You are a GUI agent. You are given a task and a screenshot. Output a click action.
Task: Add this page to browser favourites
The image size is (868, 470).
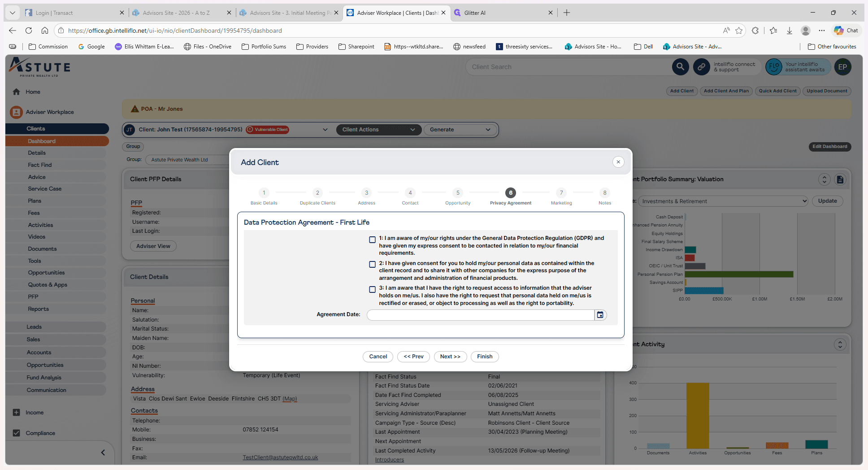point(739,30)
